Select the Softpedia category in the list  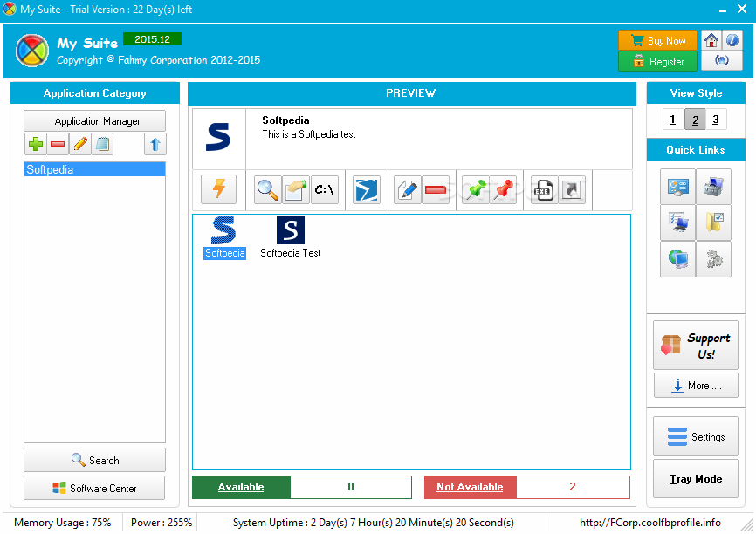click(94, 169)
